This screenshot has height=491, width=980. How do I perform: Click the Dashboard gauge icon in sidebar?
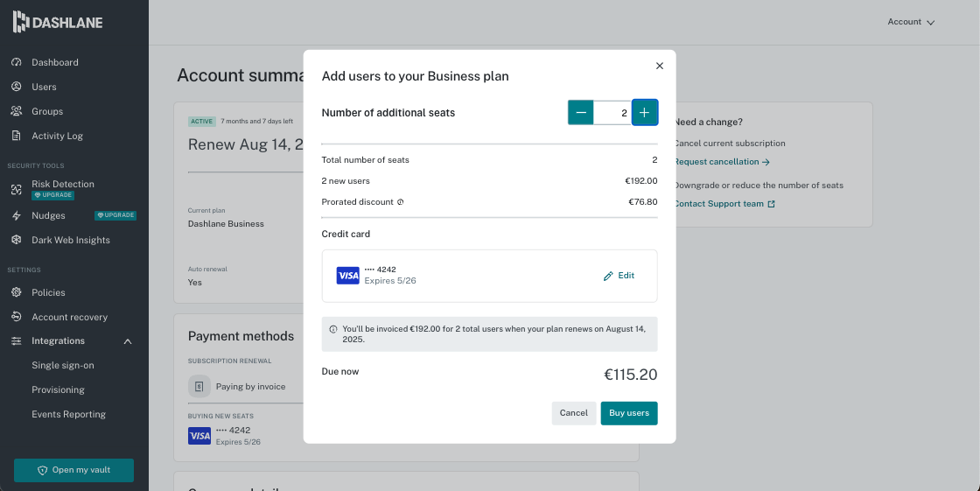coord(17,62)
